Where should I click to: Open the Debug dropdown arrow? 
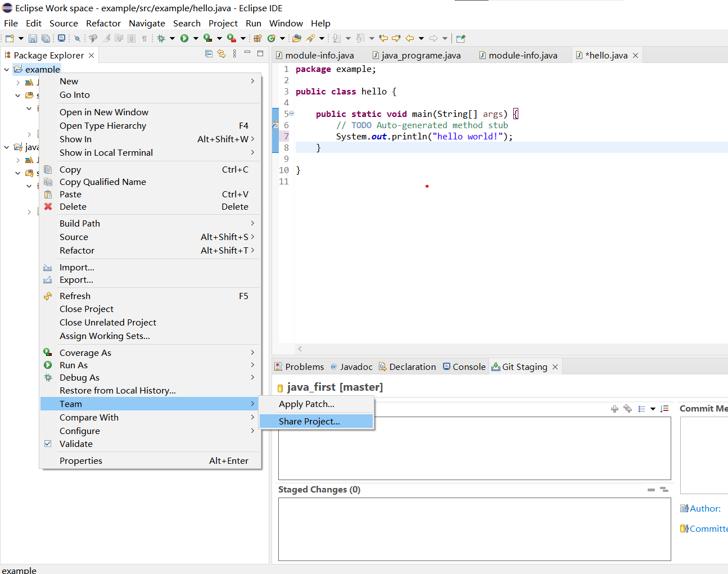172,38
